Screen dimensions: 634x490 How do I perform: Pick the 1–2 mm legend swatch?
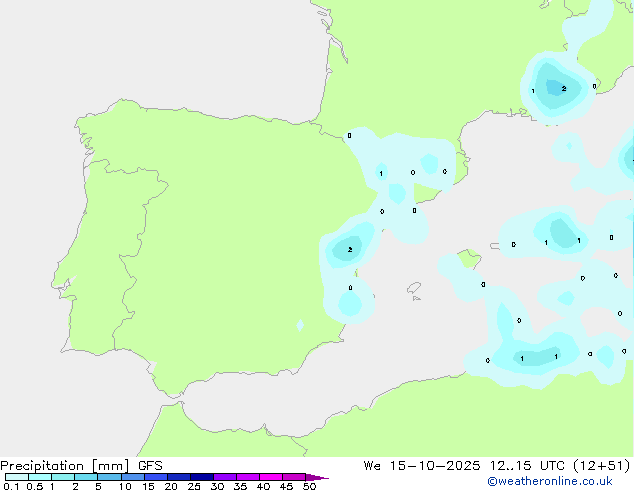(x=63, y=477)
